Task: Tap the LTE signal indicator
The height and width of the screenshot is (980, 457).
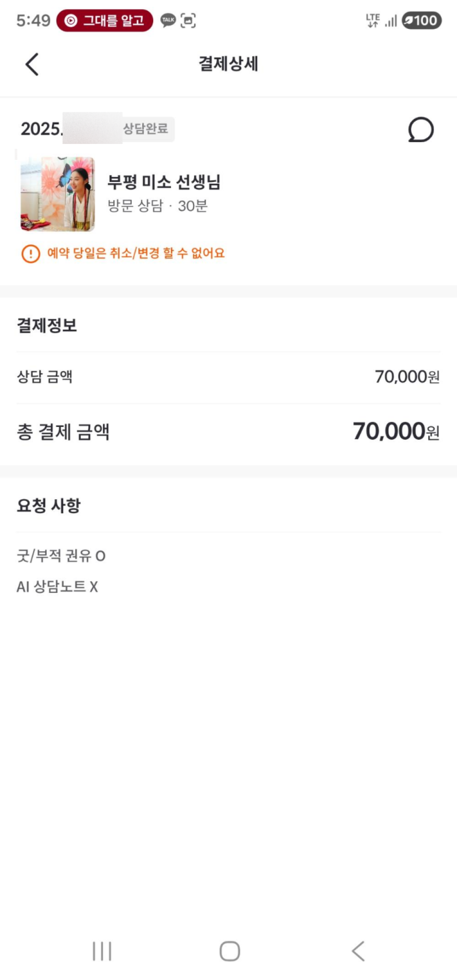Action: click(373, 21)
